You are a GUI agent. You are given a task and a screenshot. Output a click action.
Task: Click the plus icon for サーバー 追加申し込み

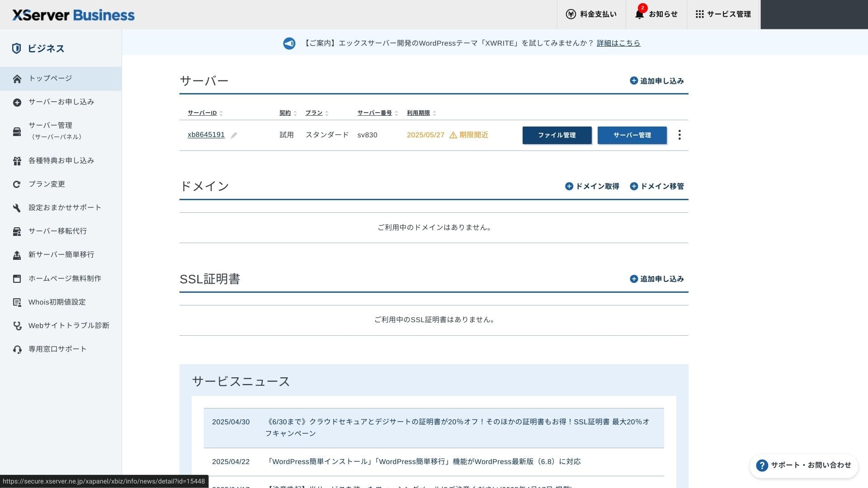pos(634,80)
